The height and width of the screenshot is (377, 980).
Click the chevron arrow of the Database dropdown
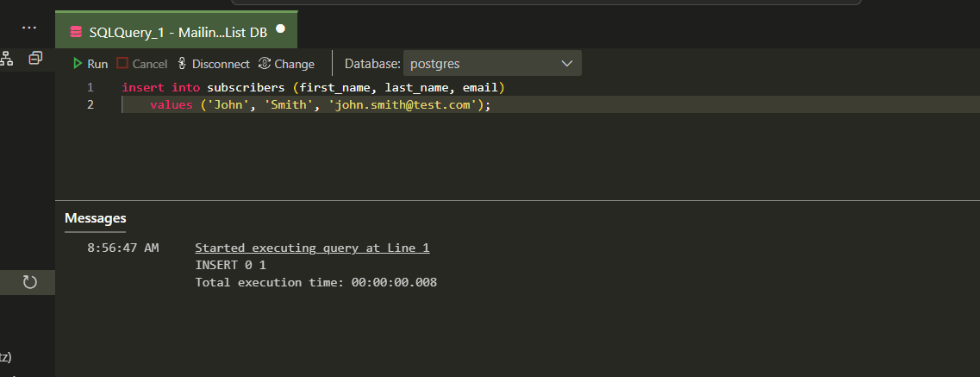pyautogui.click(x=566, y=64)
